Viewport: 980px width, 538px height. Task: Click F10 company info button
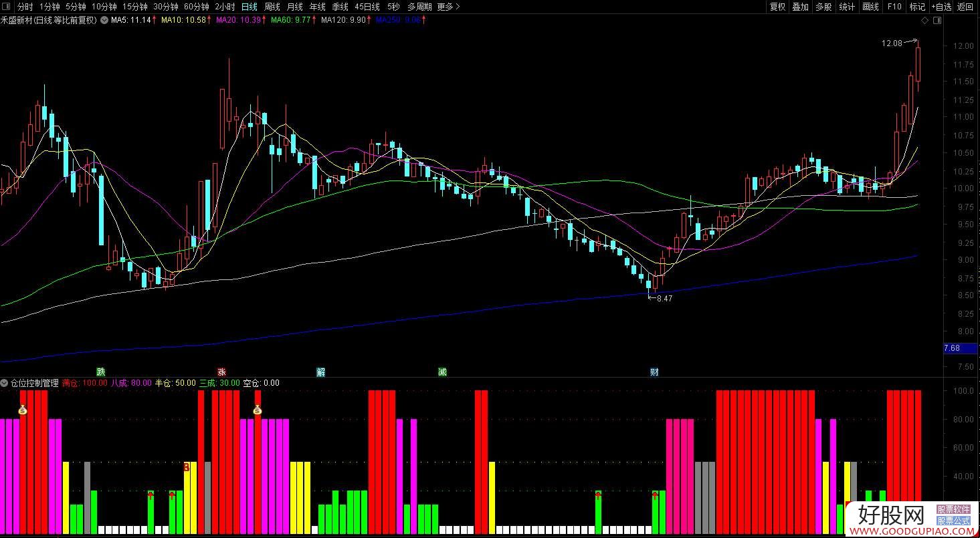(x=894, y=7)
